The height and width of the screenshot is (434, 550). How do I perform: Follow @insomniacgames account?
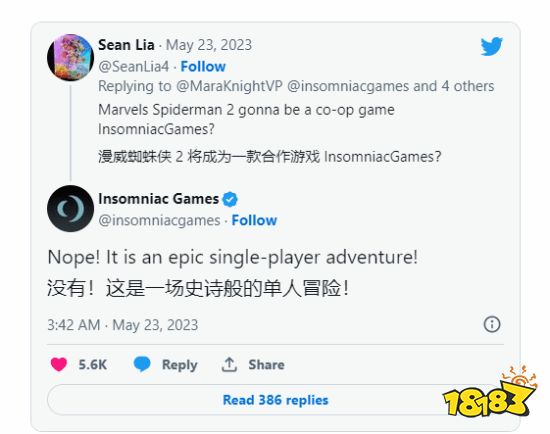254,220
